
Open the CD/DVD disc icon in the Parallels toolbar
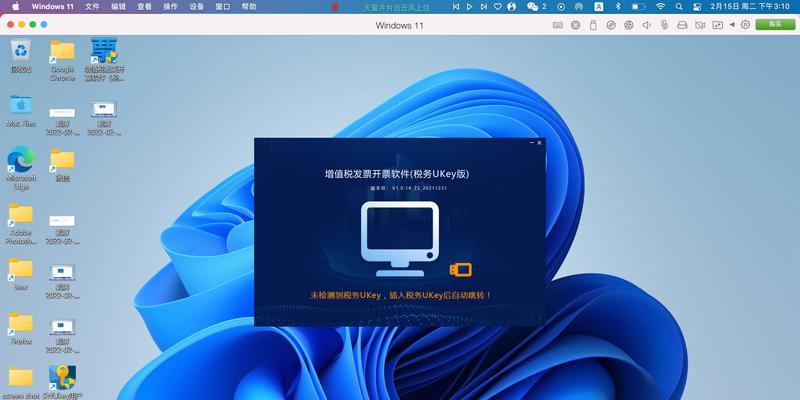coord(611,25)
